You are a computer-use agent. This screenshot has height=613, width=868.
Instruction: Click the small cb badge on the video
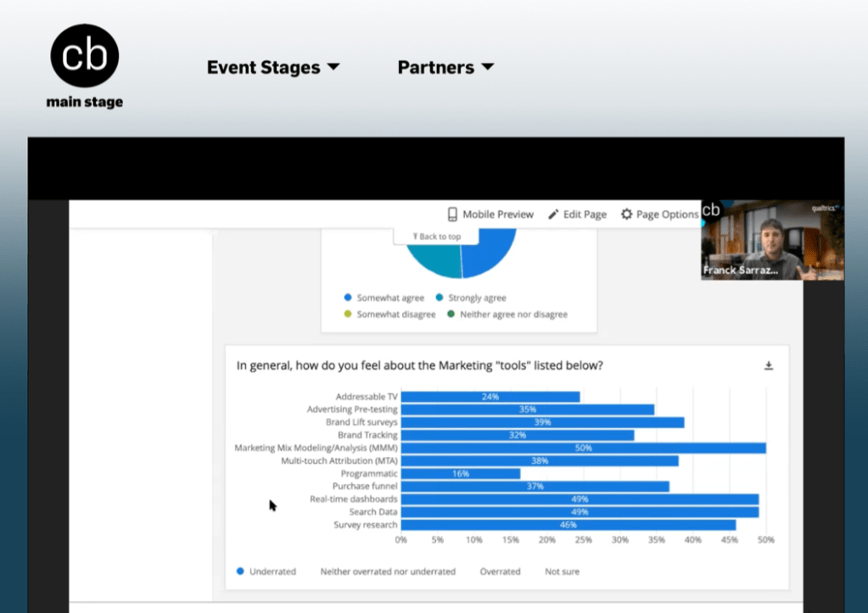click(711, 210)
